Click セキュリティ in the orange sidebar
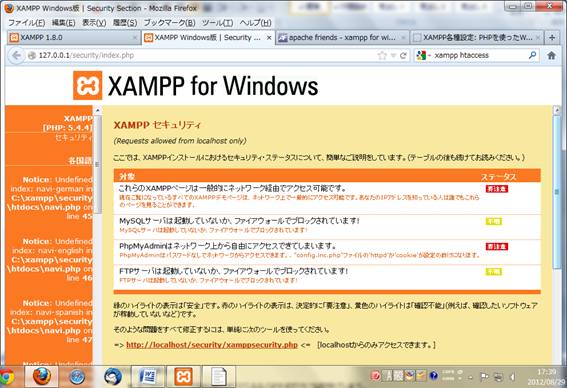Image resolution: width=567 pixels, height=388 pixels. (73, 137)
